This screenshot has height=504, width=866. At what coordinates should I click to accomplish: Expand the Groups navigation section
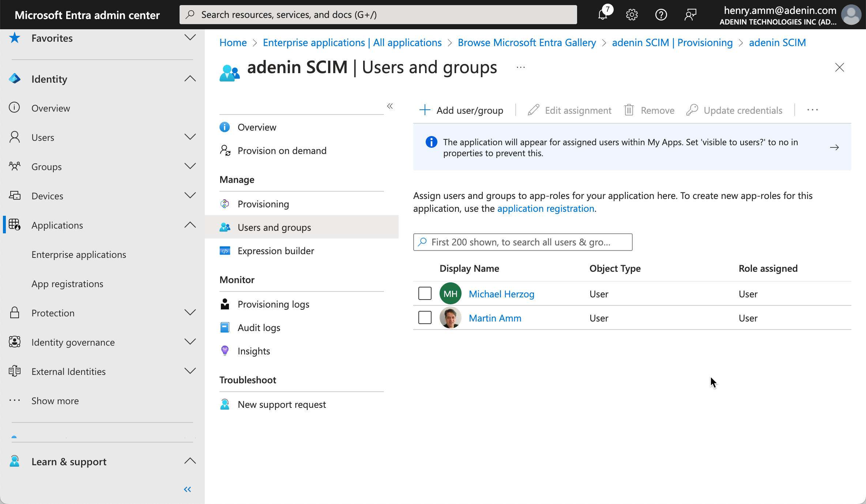tap(190, 166)
